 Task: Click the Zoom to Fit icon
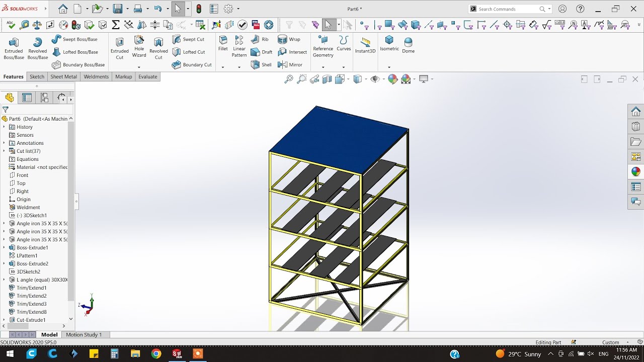(289, 79)
